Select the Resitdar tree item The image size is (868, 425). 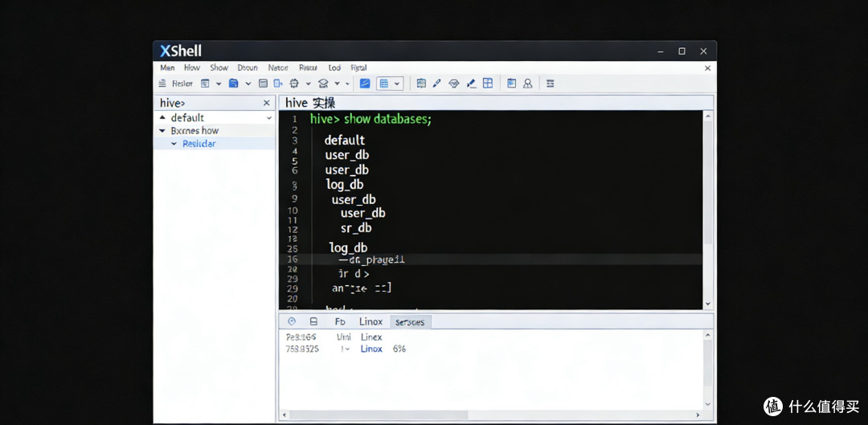pos(199,143)
